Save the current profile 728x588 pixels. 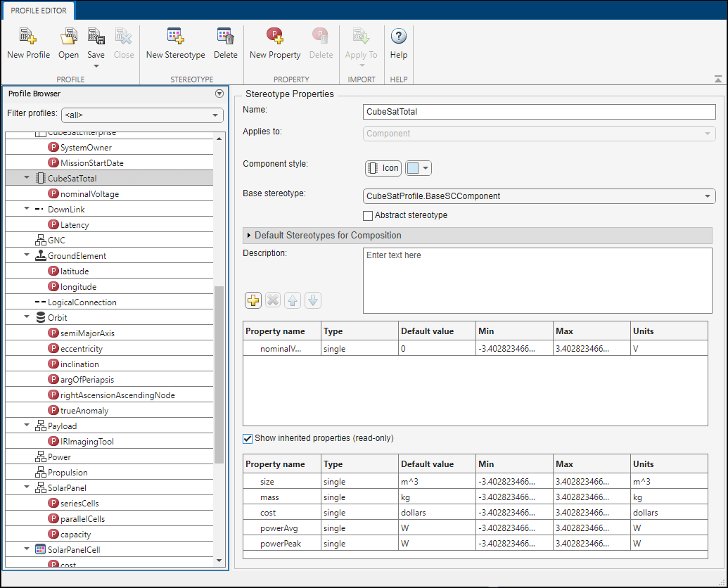pyautogui.click(x=96, y=40)
